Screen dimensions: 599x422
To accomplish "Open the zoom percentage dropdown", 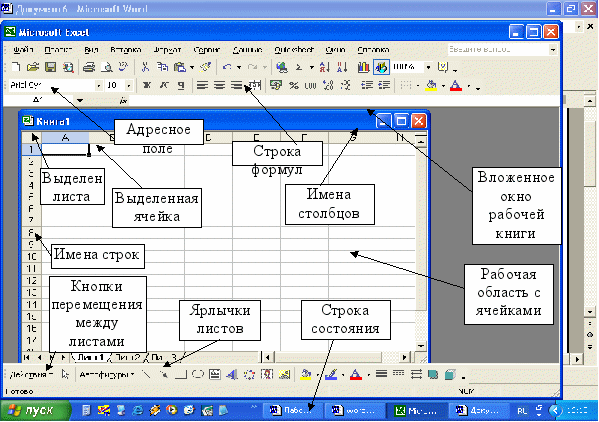I will tap(429, 67).
